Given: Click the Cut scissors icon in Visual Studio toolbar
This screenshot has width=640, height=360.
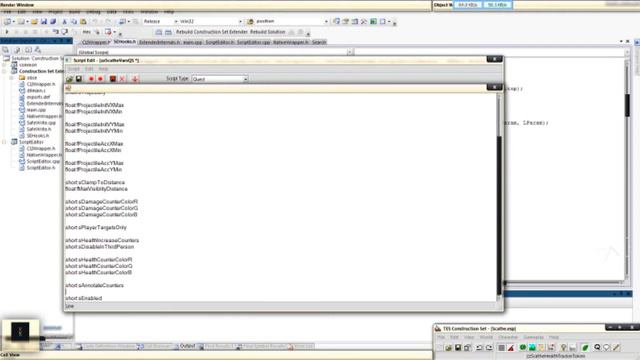Looking at the screenshot, I should pyautogui.click(x=64, y=21).
